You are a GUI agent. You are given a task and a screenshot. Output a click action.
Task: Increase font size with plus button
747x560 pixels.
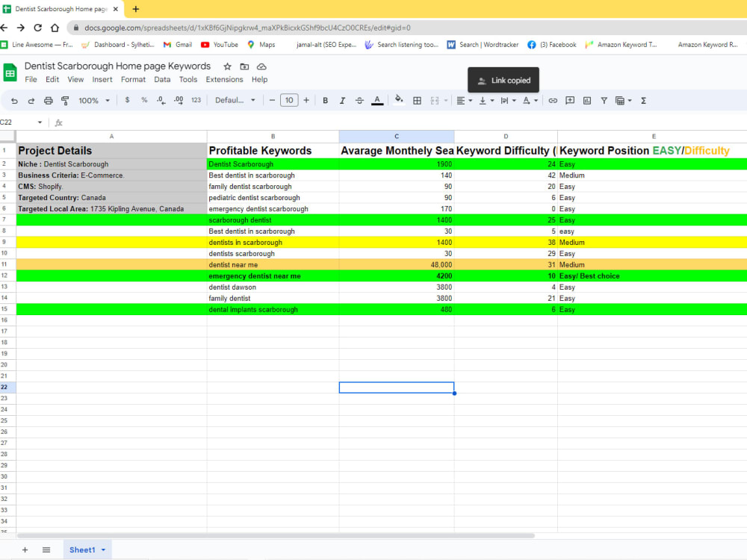306,101
